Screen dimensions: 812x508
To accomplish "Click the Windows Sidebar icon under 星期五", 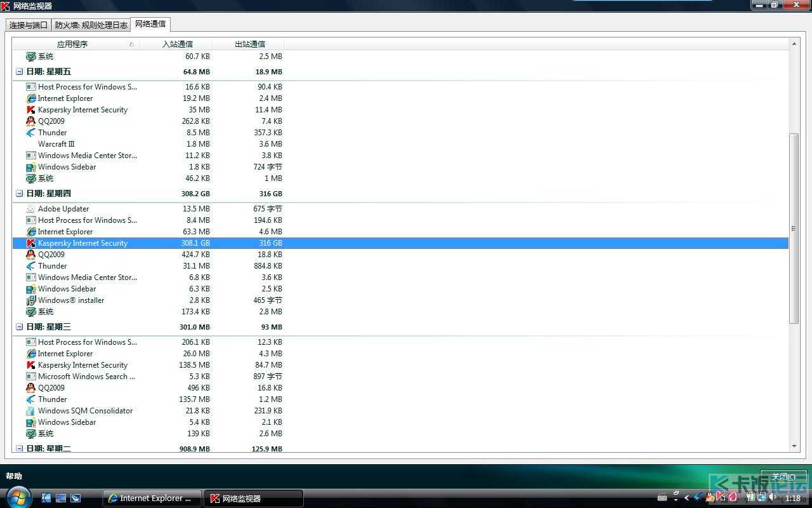I will 31,167.
